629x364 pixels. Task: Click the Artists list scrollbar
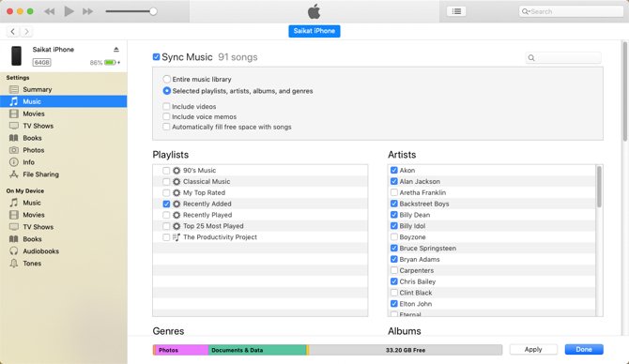click(x=599, y=187)
